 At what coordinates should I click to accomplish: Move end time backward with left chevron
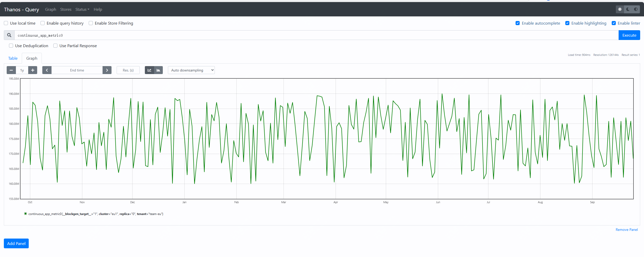47,70
